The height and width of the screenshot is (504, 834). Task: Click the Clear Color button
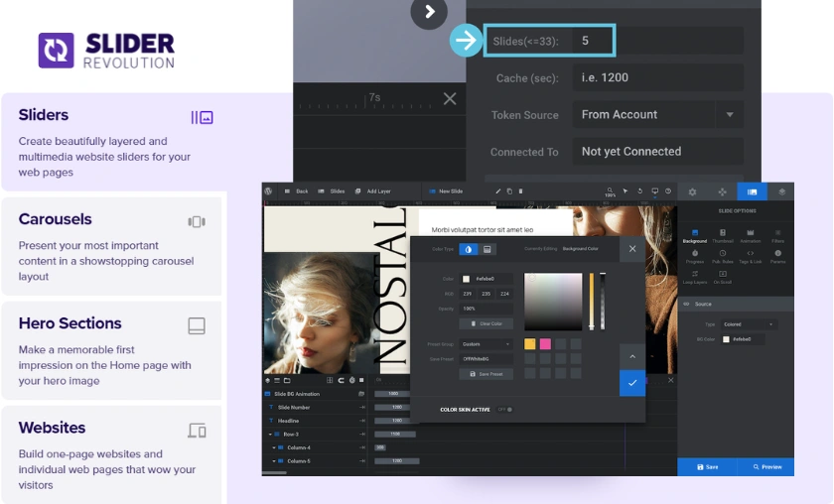tap(486, 323)
